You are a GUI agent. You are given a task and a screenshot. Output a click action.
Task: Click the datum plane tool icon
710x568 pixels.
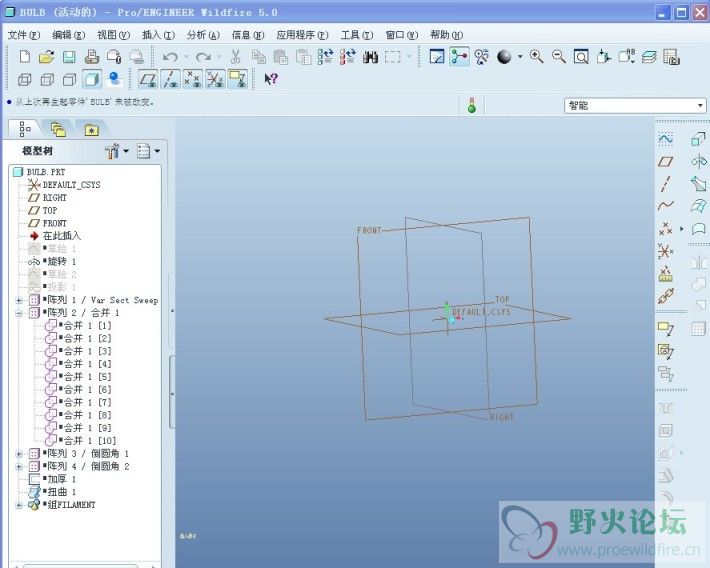[x=665, y=161]
